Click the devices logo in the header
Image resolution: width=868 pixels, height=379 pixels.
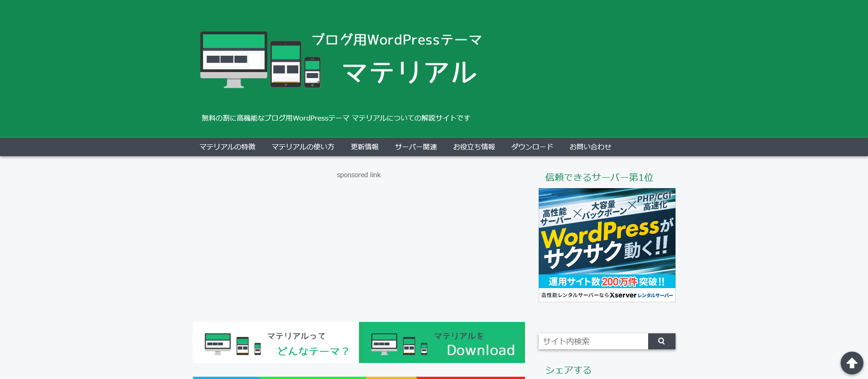coord(260,60)
